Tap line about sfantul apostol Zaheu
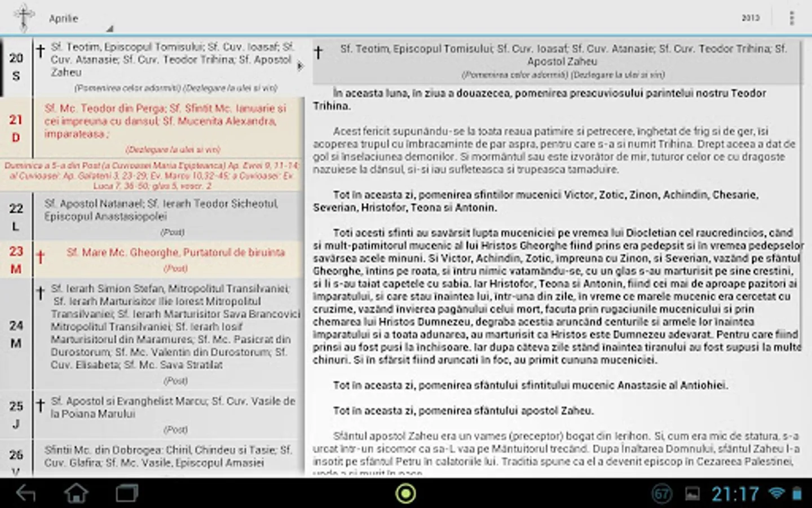Image resolution: width=812 pixels, height=508 pixels. [463, 411]
